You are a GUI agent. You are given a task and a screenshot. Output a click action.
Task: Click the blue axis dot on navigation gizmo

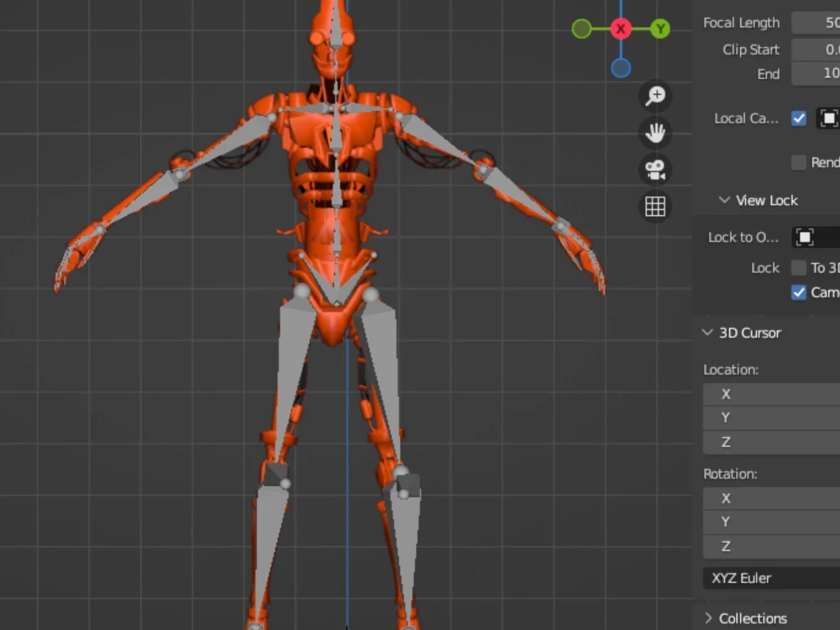coord(621,68)
